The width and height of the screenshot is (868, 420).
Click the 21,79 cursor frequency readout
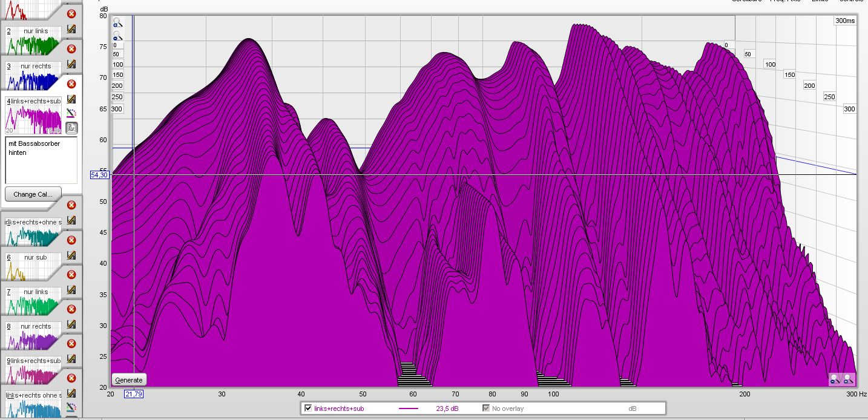133,394
